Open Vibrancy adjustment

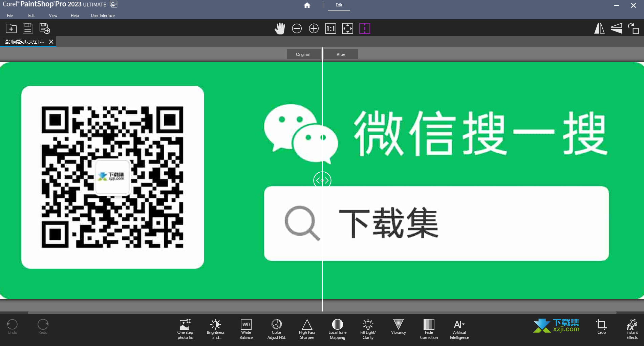tap(399, 327)
